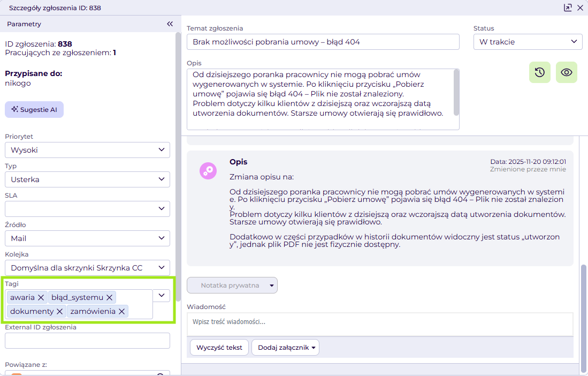Click the dokumenty tag chip label
The height and width of the screenshot is (376, 588).
click(x=32, y=311)
